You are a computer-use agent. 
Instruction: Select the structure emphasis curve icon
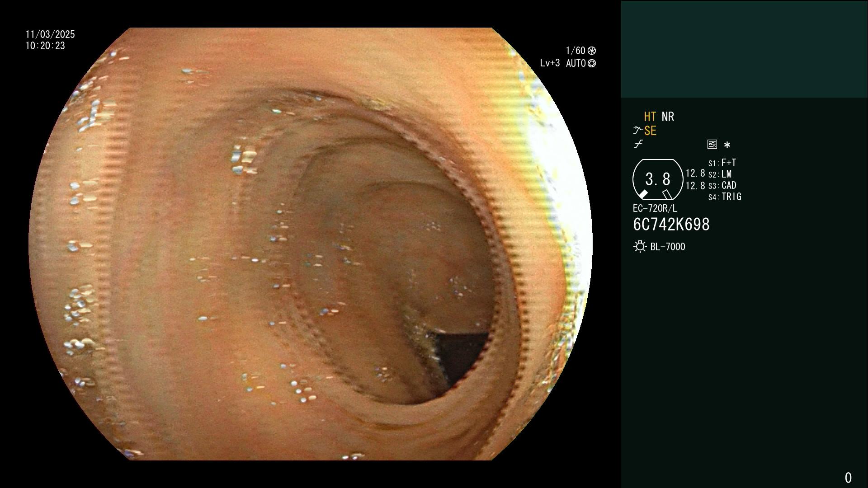pos(638,131)
